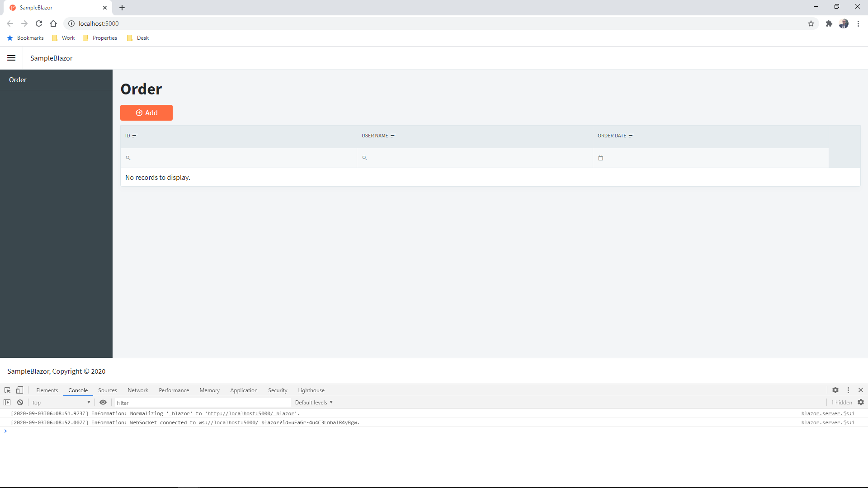Viewport: 868px width, 488px height.
Task: Switch to the Console DevTools tab
Action: tap(78, 390)
